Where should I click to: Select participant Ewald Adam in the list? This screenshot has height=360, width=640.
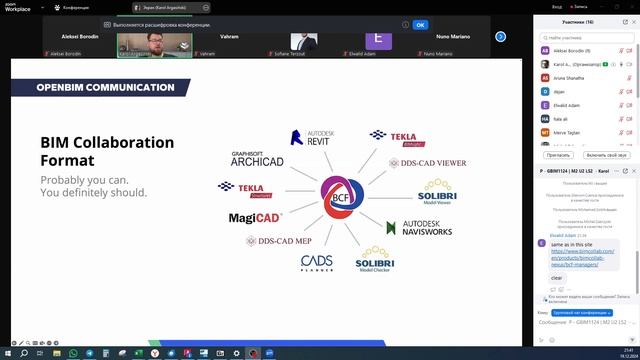coord(587,105)
